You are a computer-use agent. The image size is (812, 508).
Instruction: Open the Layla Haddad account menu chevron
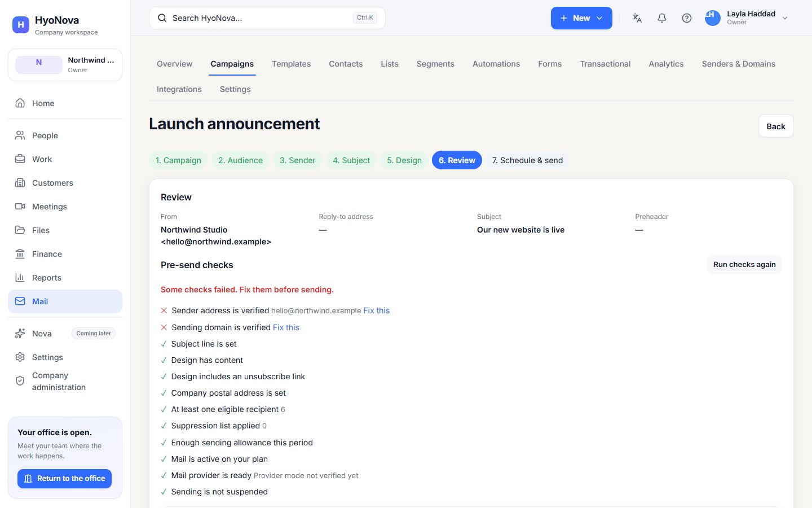(785, 18)
